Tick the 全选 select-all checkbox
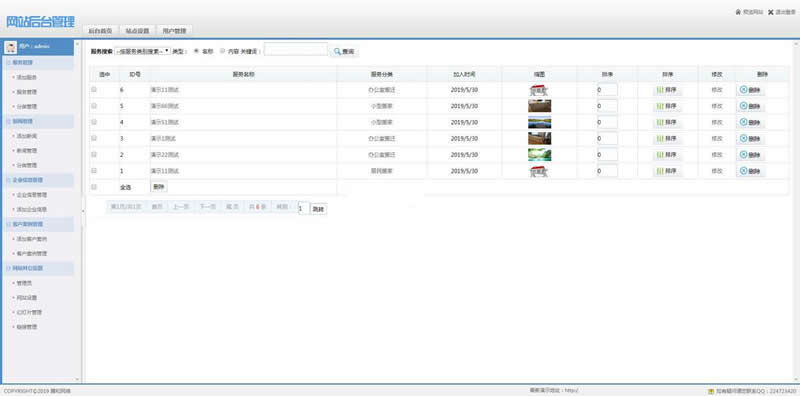The height and width of the screenshot is (396, 800). tap(94, 187)
